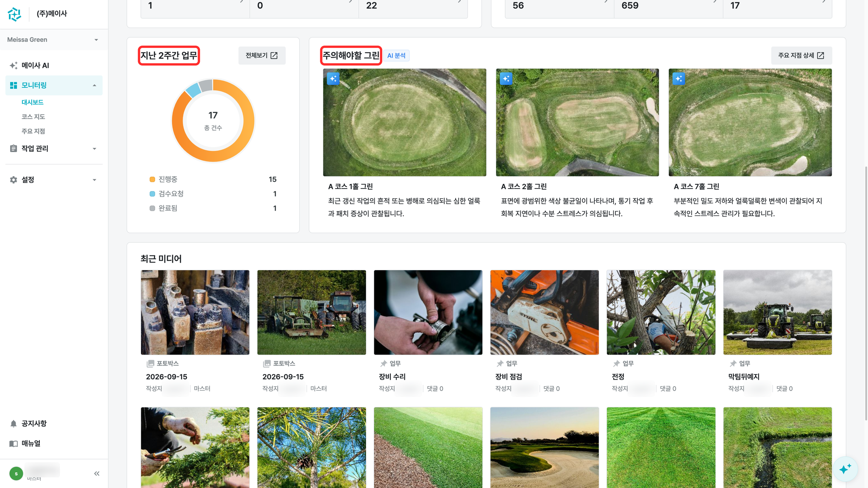This screenshot has height=488, width=868.
Task: Click AI badge on A 코스 1홀 image
Action: (x=333, y=78)
